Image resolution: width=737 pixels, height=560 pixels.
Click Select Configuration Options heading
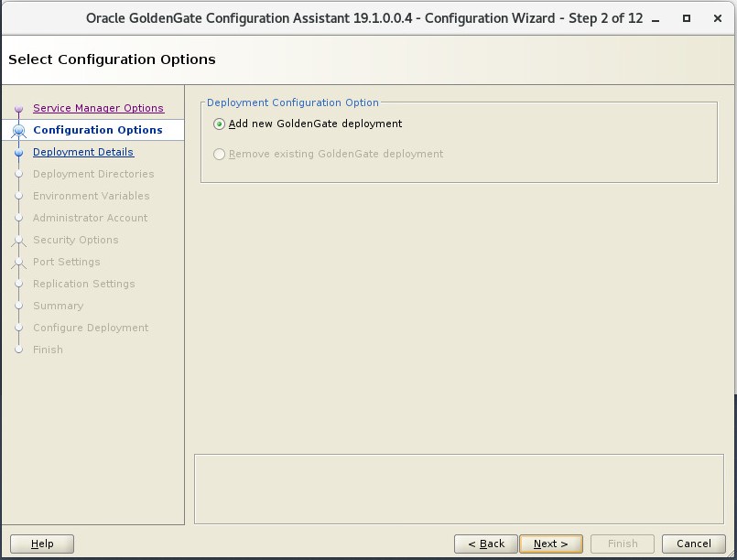112,59
